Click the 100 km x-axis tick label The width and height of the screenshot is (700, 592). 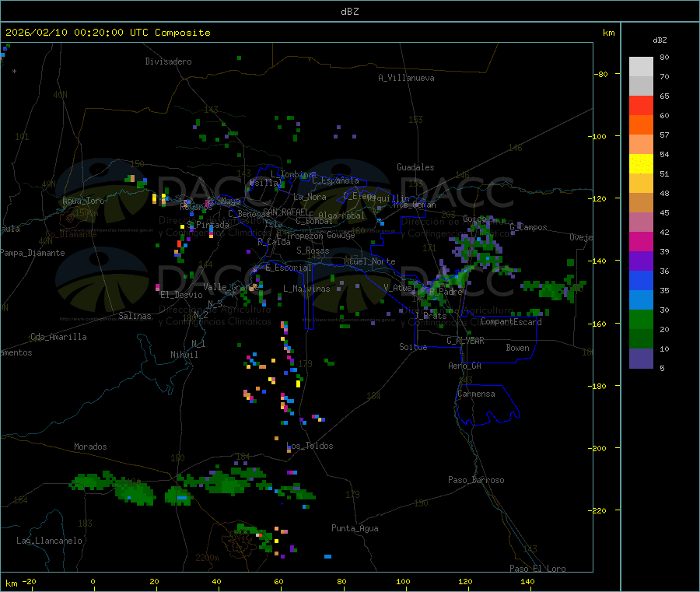[403, 581]
